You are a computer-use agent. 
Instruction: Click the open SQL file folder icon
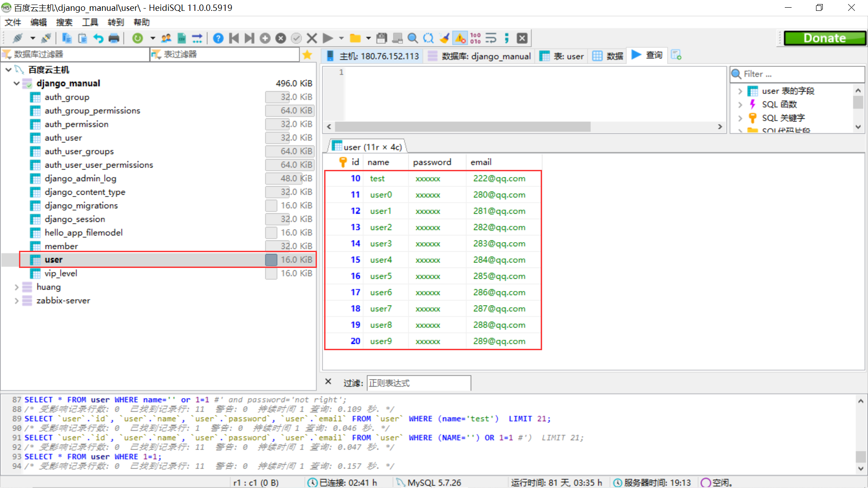pyautogui.click(x=355, y=38)
